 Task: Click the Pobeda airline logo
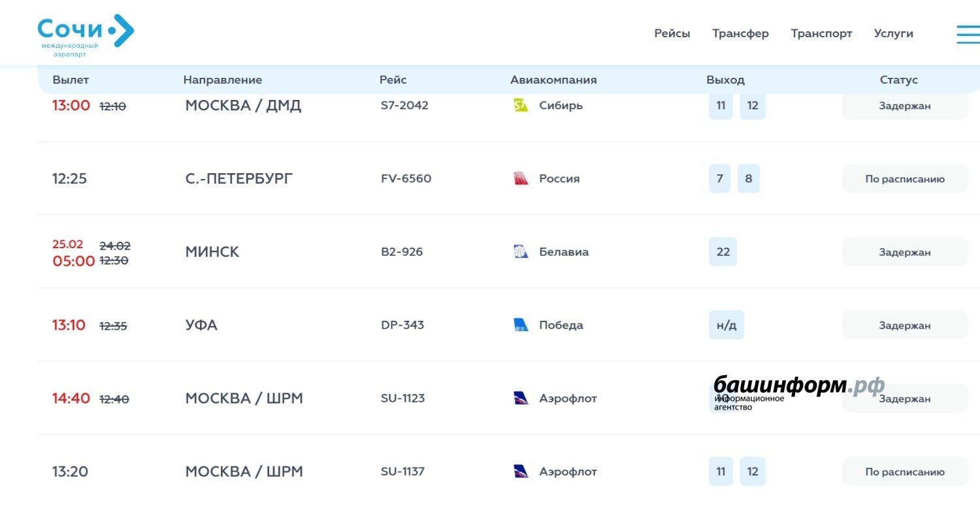521,325
